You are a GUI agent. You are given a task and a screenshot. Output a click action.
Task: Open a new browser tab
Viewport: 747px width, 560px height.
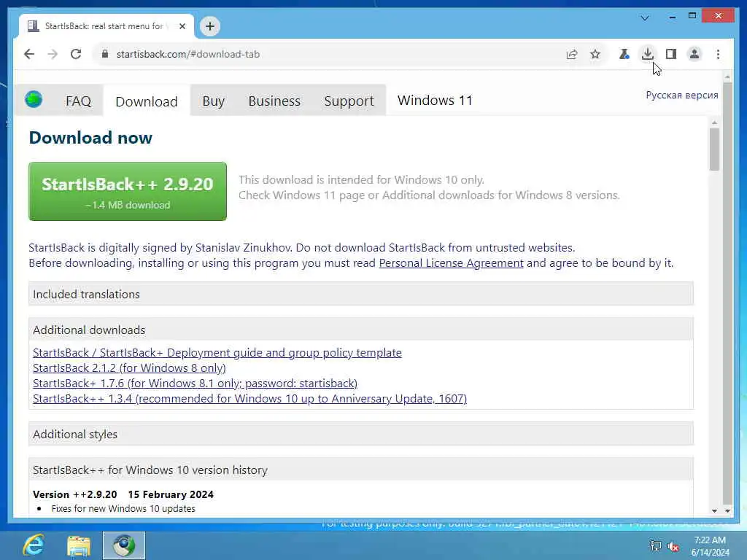209,26
